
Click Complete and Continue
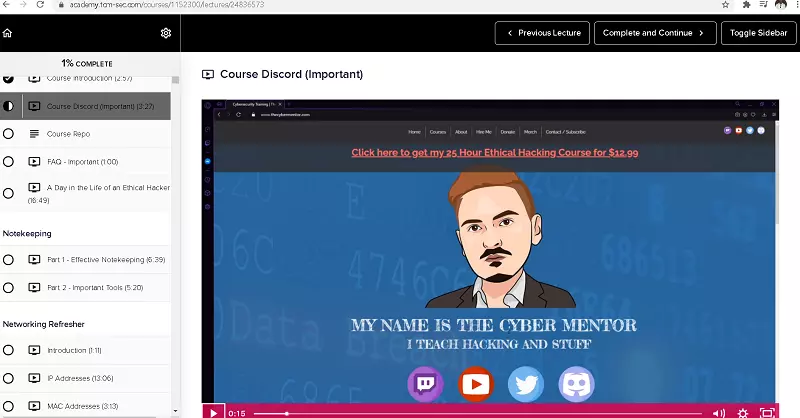pyautogui.click(x=655, y=33)
